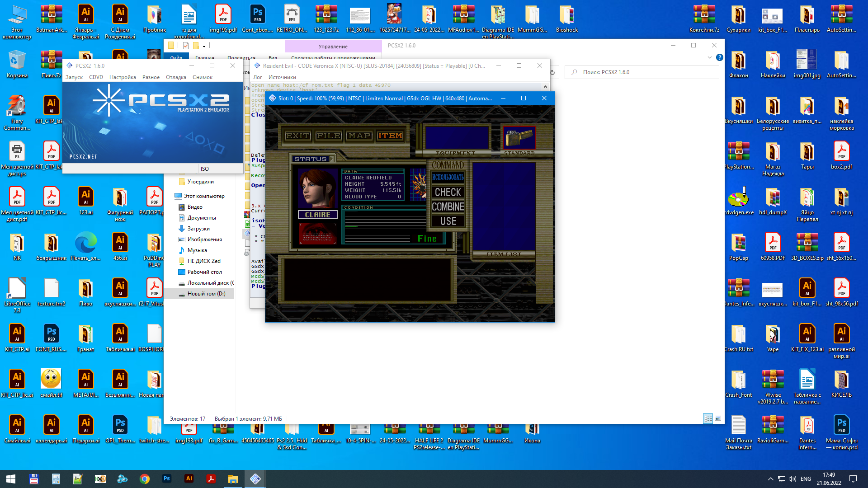Image resolution: width=868 pixels, height=488 pixels.
Task: Open Illustrator from the taskbar
Action: click(189, 479)
